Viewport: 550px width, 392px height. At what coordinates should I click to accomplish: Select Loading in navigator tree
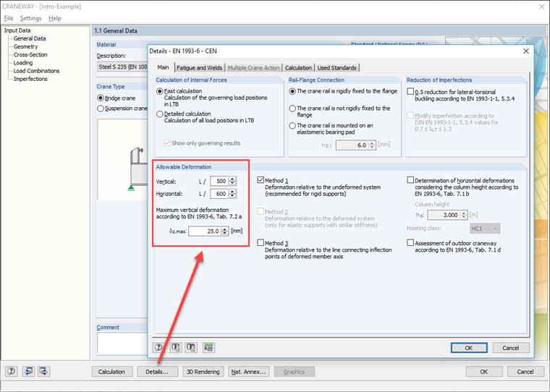[23, 63]
